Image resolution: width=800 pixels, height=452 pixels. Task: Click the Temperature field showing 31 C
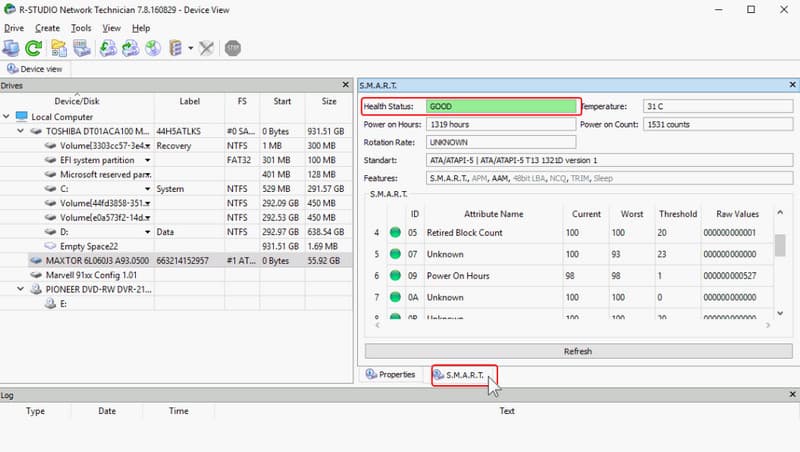tap(718, 106)
